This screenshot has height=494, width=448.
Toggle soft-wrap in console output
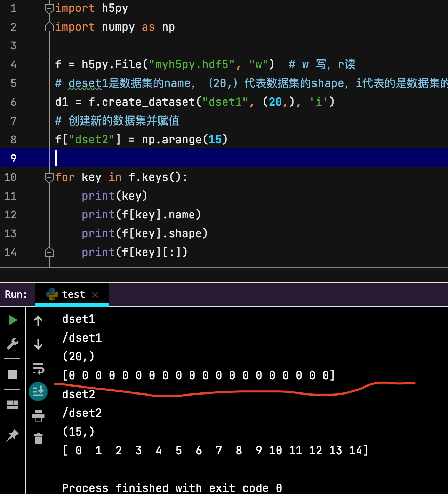pos(38,368)
